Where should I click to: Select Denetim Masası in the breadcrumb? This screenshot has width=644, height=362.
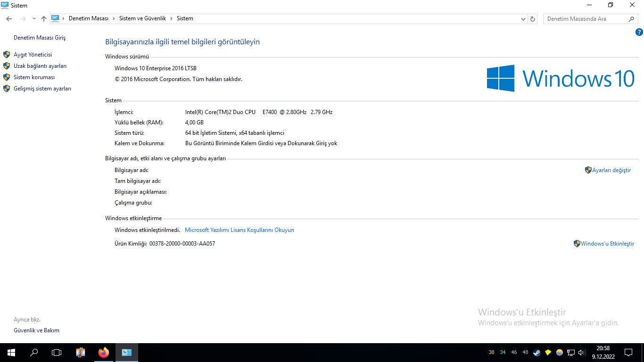point(89,19)
